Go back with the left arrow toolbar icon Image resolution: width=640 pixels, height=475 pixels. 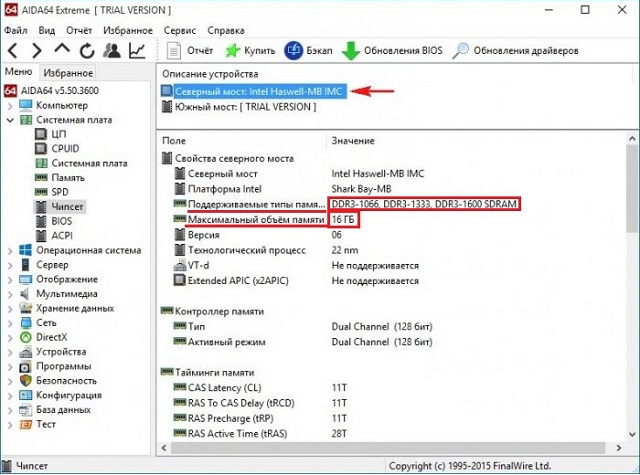point(13,51)
